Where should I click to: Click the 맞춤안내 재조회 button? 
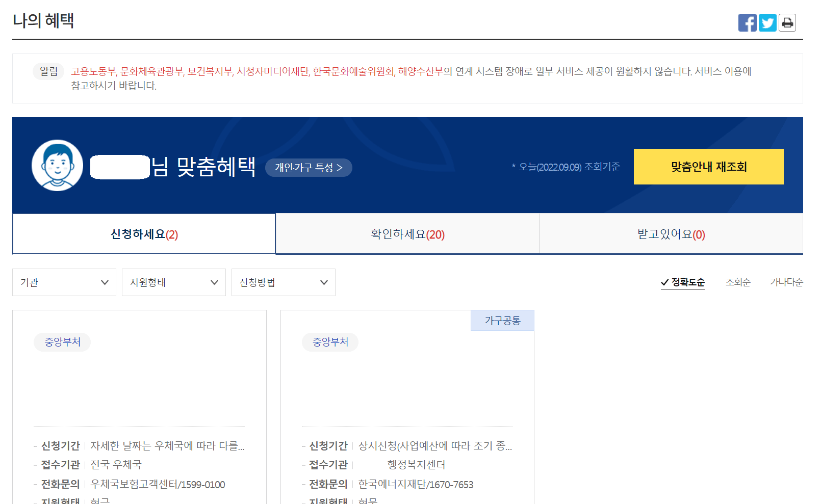tap(708, 167)
